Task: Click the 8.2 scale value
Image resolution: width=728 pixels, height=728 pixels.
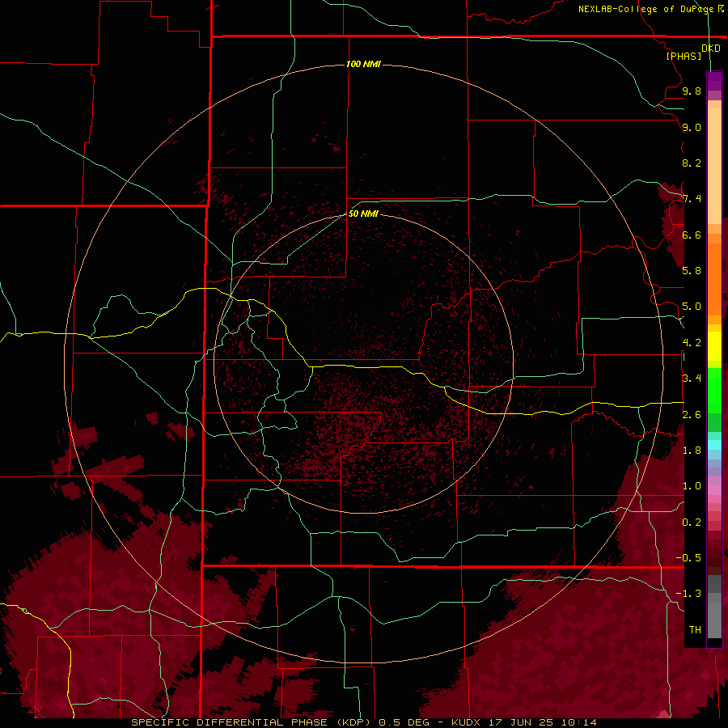Action: [x=692, y=163]
